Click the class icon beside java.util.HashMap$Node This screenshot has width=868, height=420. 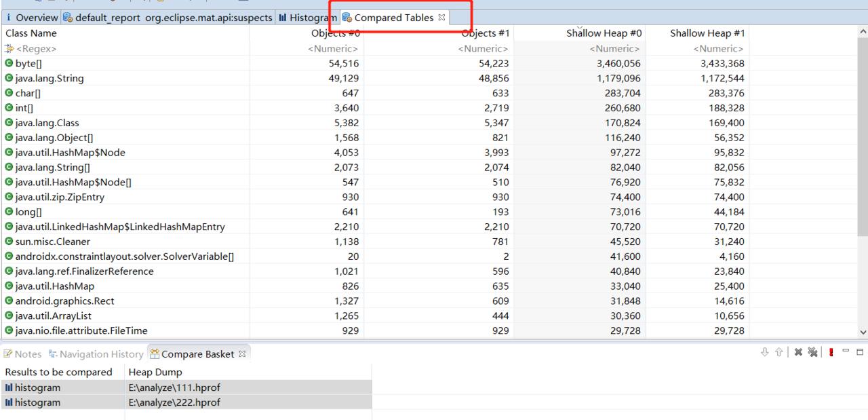(9, 153)
